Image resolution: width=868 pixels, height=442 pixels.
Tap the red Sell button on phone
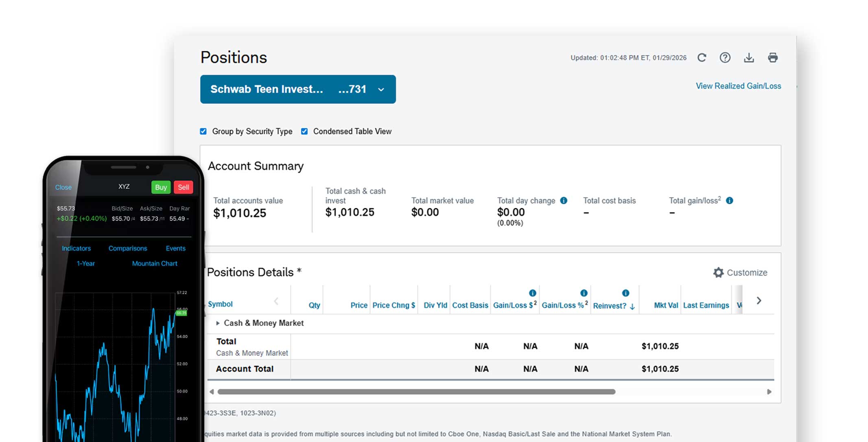pyautogui.click(x=183, y=187)
